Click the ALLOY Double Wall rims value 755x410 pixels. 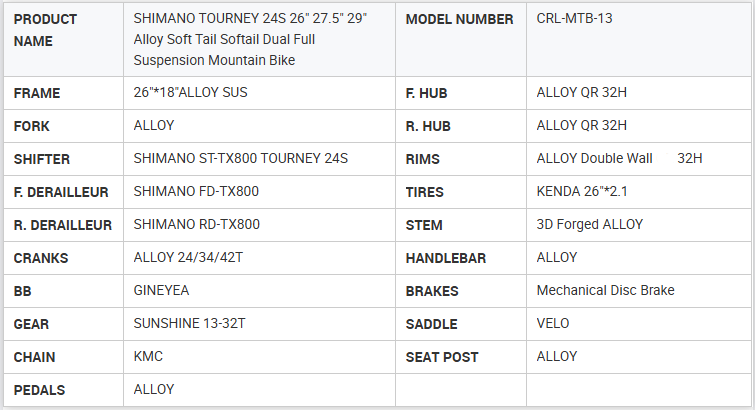click(595, 159)
